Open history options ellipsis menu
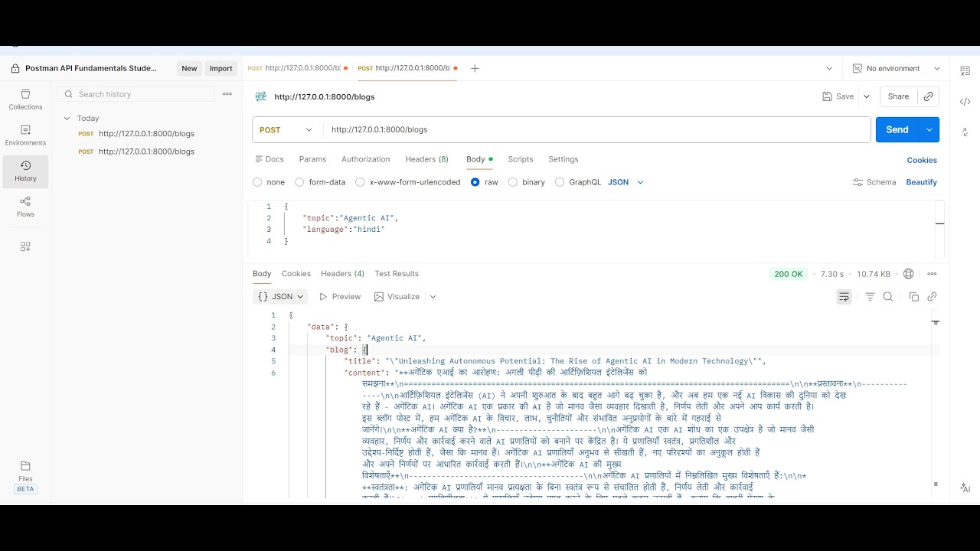The height and width of the screenshot is (551, 980). click(227, 94)
